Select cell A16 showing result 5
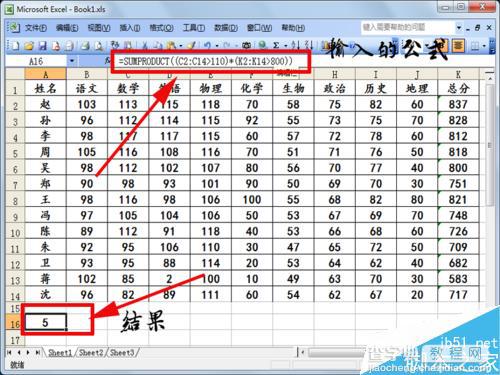The image size is (500, 375). [x=45, y=322]
